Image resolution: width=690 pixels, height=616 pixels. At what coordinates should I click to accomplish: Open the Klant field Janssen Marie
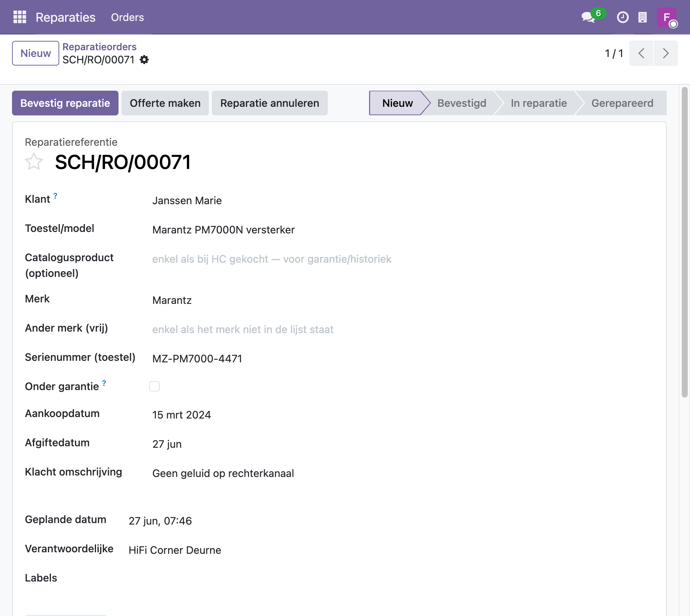click(401, 200)
